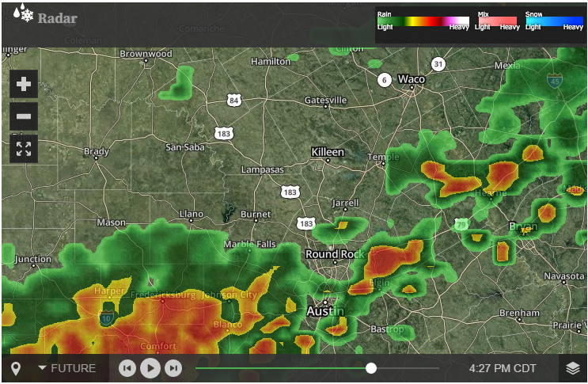Click the Mix color scale legend
The width and height of the screenshot is (588, 384).
tap(497, 21)
